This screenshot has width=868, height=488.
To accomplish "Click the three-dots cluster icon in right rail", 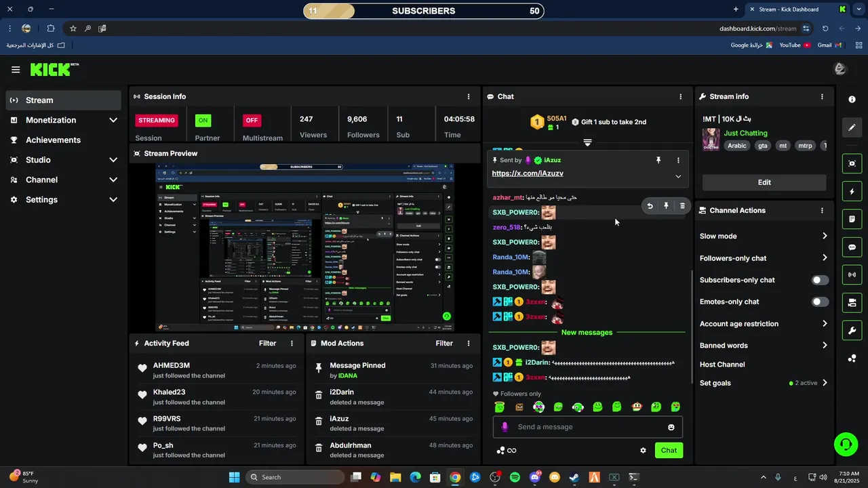I will click(x=852, y=359).
